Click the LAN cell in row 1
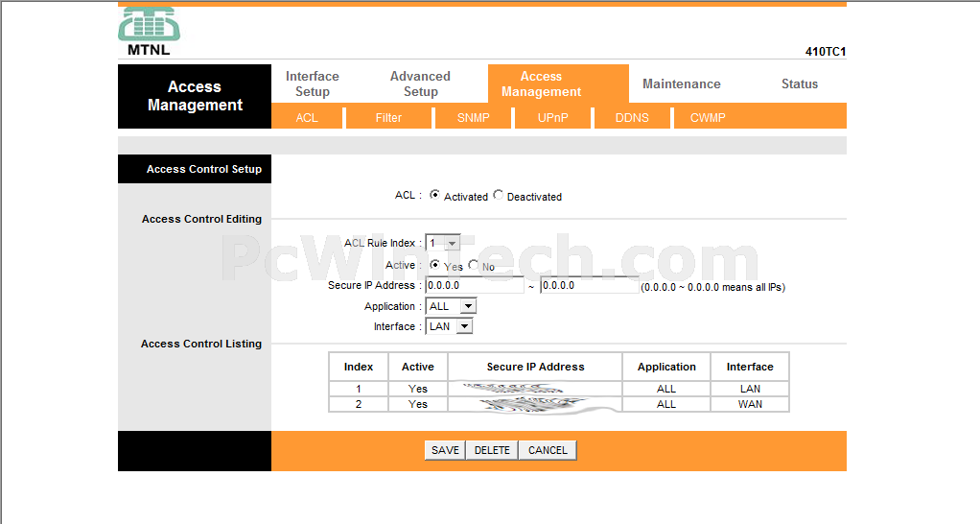 coord(750,389)
